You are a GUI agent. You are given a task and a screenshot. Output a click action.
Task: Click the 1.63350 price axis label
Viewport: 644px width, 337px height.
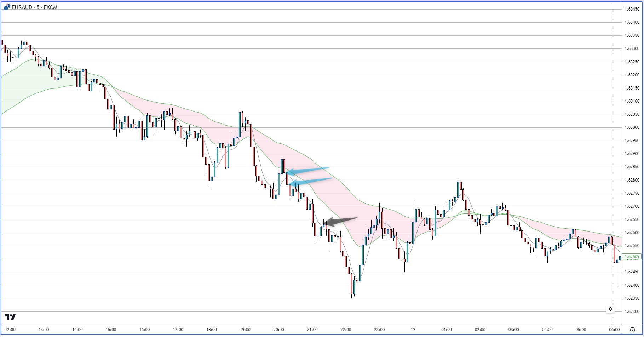pyautogui.click(x=632, y=35)
